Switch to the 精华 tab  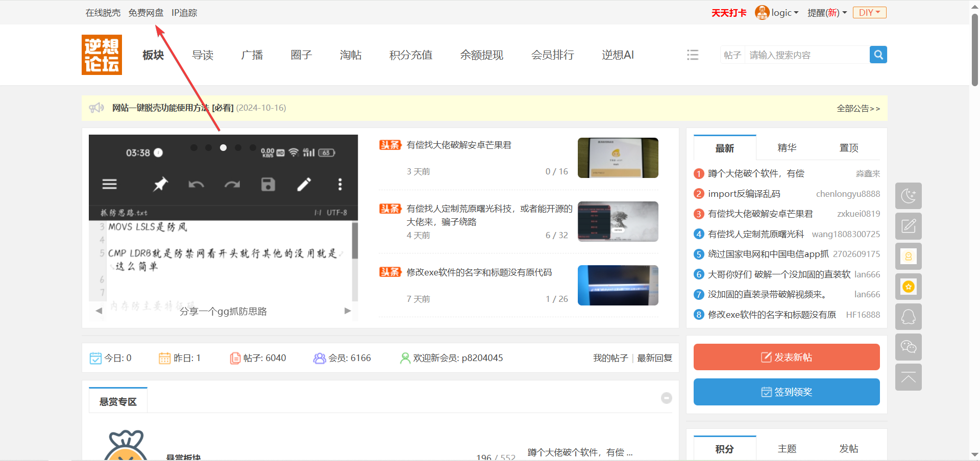[x=787, y=148]
